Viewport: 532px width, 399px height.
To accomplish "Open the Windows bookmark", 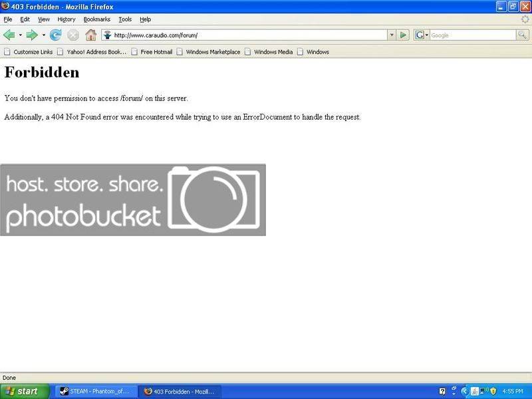I will coord(313,52).
